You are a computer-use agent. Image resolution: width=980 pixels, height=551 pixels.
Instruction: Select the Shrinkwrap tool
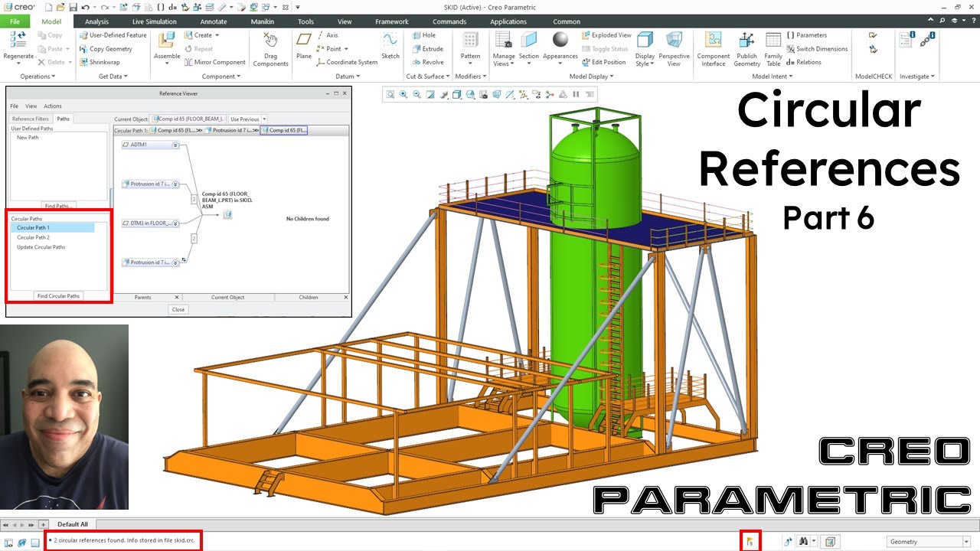click(x=99, y=63)
